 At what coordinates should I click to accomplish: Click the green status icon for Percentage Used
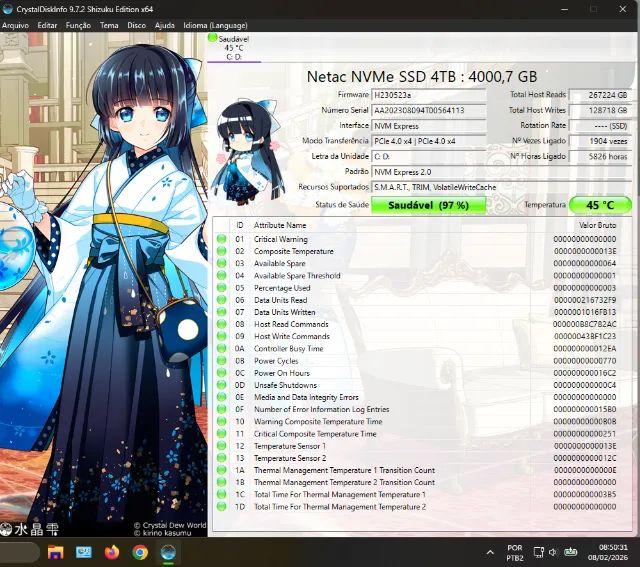coord(222,288)
